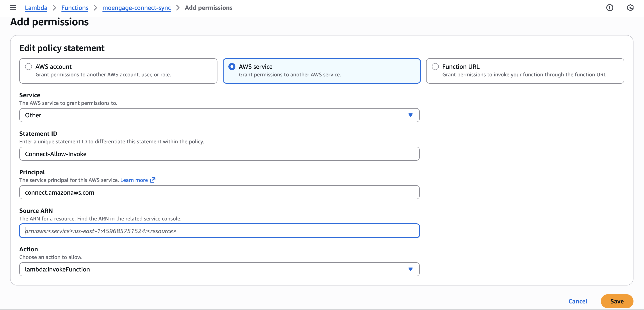Image resolution: width=644 pixels, height=310 pixels.
Task: Click the hexagon shield icon at top right
Action: coord(630,8)
